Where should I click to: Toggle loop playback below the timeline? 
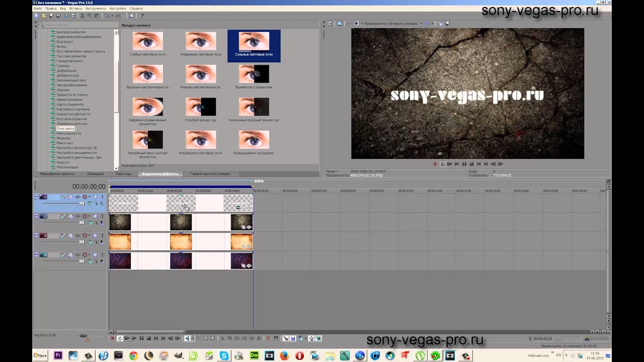tap(120, 338)
